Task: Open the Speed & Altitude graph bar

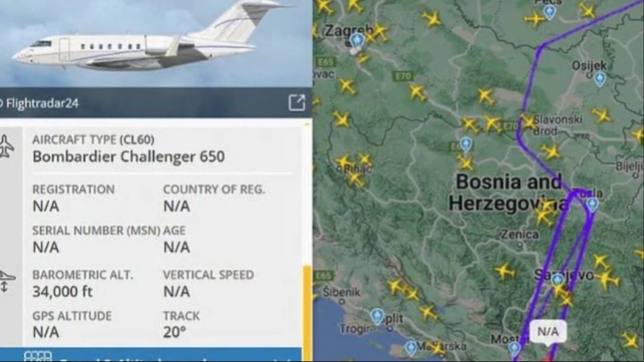Action: tap(150, 355)
